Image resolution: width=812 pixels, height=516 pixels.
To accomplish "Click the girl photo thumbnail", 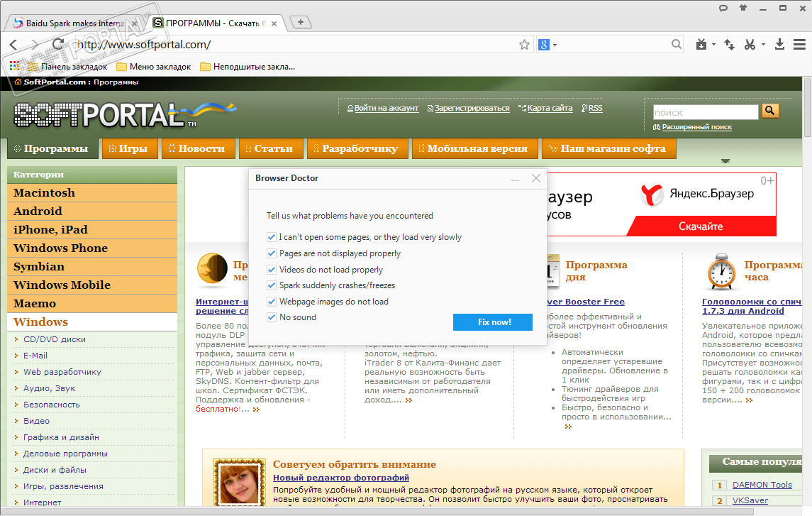I will coord(239,484).
